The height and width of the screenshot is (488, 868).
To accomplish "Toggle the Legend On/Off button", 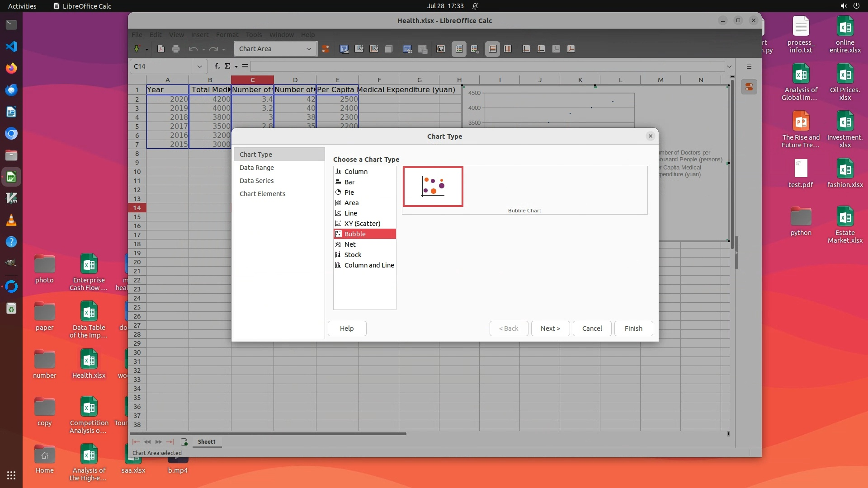I will pyautogui.click(x=459, y=49).
